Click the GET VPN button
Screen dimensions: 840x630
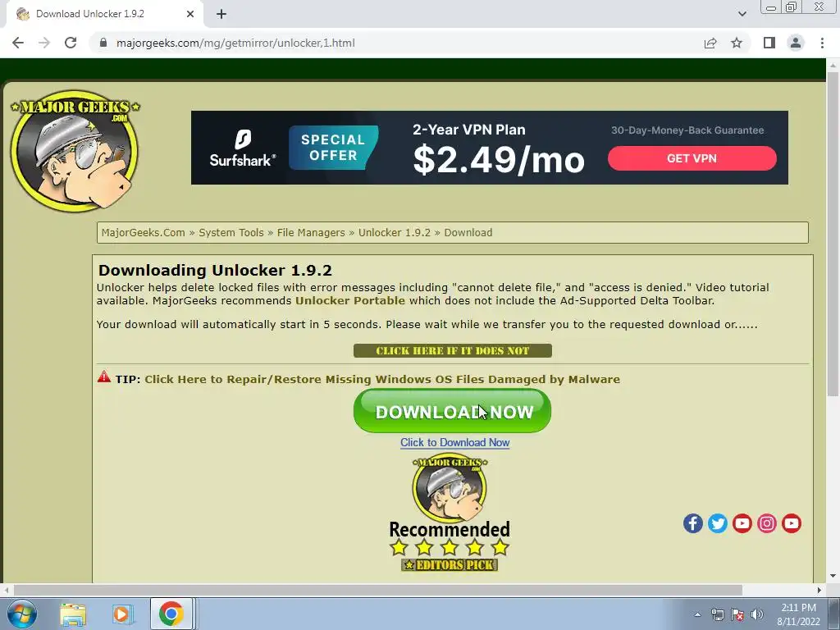pos(692,158)
